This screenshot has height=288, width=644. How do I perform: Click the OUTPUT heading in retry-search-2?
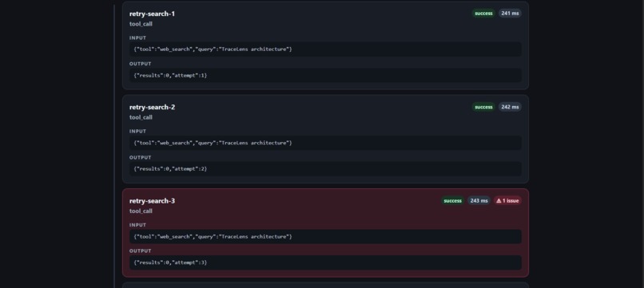pos(140,157)
